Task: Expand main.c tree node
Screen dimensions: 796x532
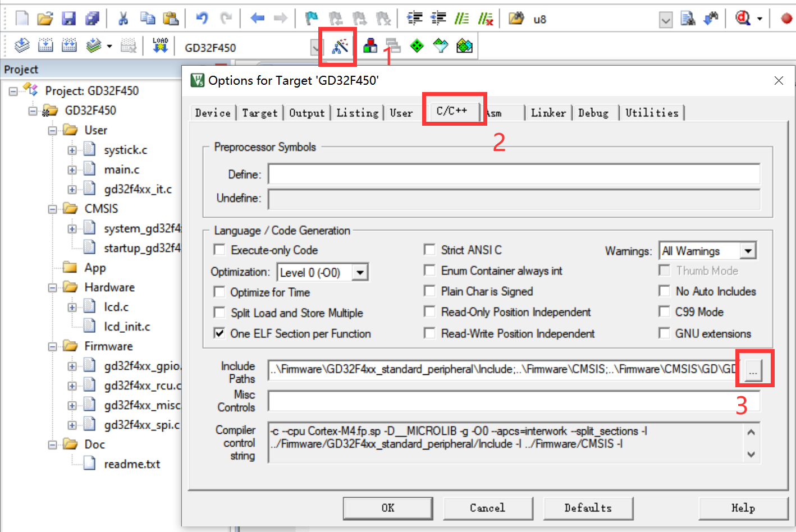Action: point(72,170)
